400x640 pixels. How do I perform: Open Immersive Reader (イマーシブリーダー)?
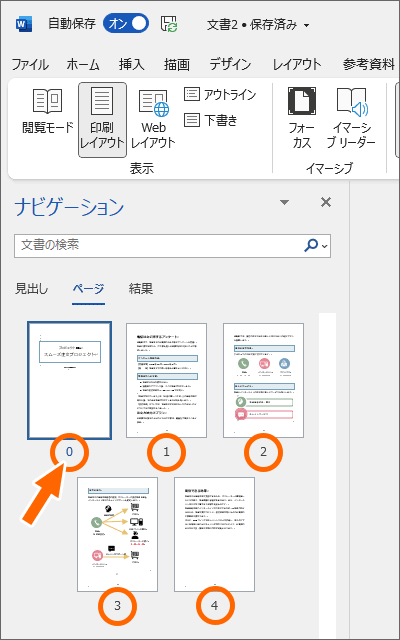click(x=351, y=118)
